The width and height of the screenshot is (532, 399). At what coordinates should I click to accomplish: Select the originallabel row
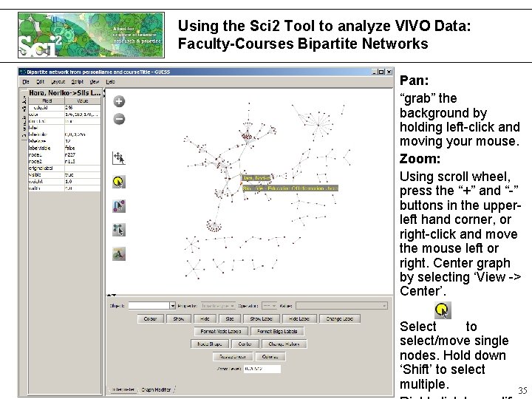point(64,168)
